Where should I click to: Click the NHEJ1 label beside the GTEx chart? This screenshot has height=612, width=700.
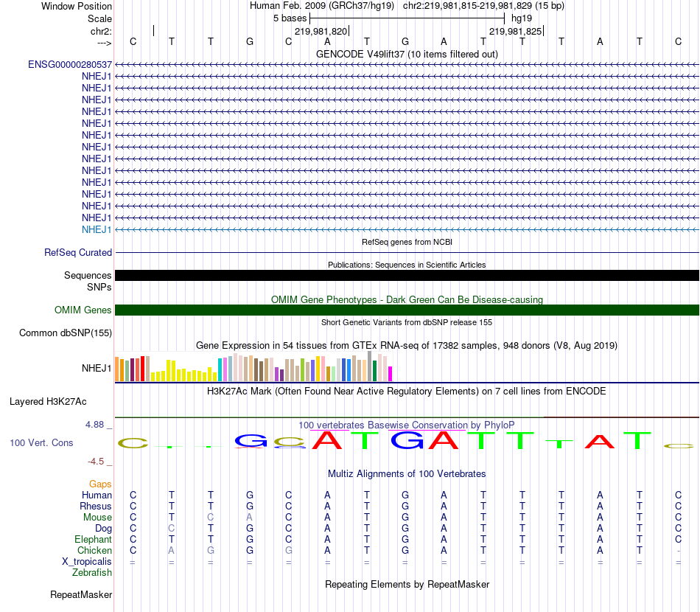(x=97, y=368)
